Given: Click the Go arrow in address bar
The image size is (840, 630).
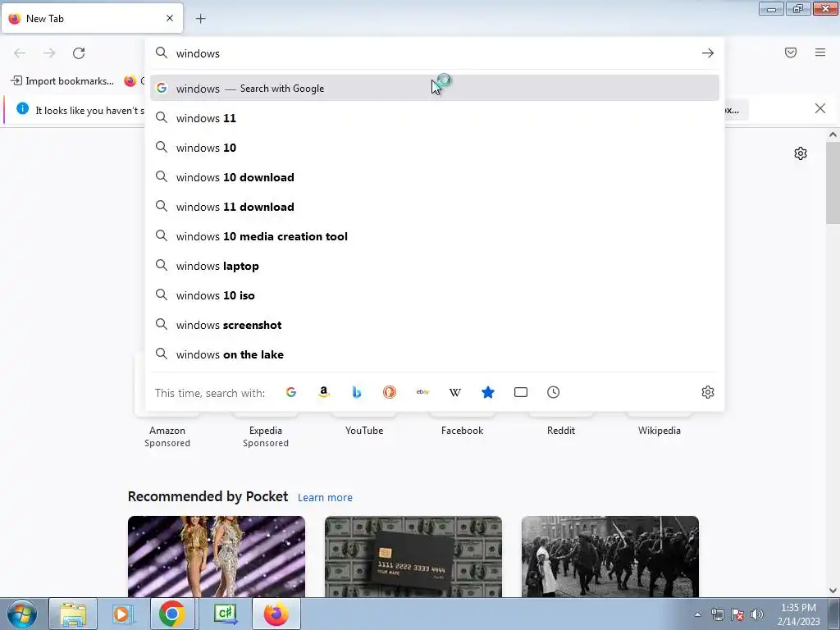Looking at the screenshot, I should (x=708, y=53).
